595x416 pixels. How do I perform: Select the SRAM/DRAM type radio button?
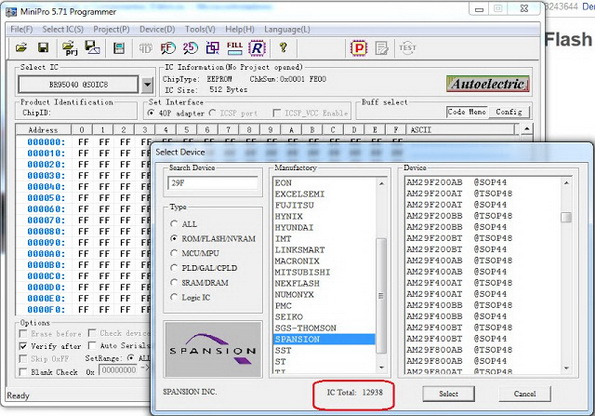point(174,282)
